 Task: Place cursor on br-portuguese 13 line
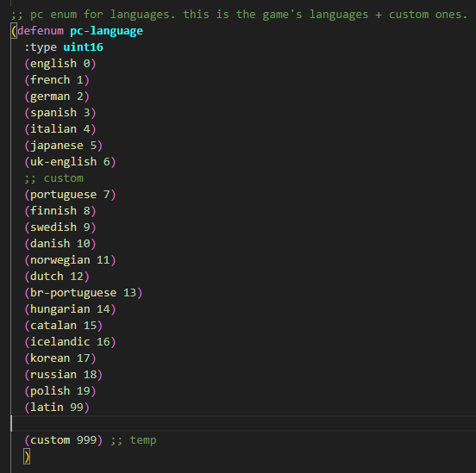pyautogui.click(x=83, y=293)
